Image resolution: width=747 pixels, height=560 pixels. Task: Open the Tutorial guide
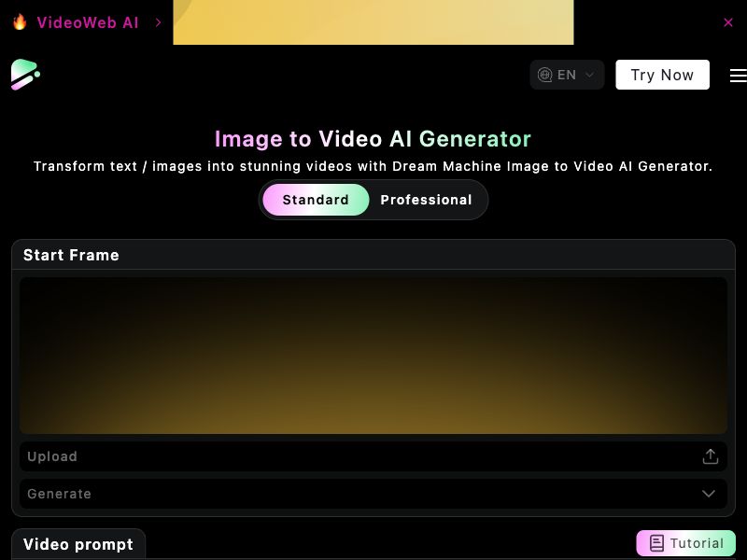click(685, 542)
